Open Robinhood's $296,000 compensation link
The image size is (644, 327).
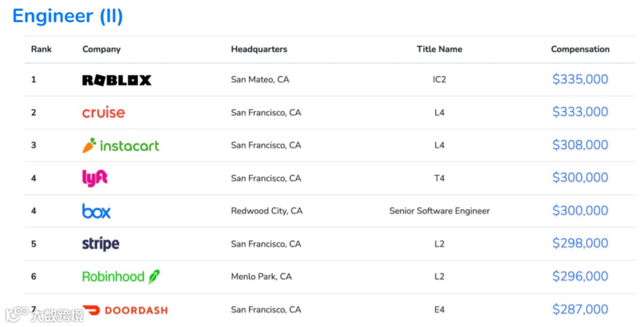click(x=580, y=276)
